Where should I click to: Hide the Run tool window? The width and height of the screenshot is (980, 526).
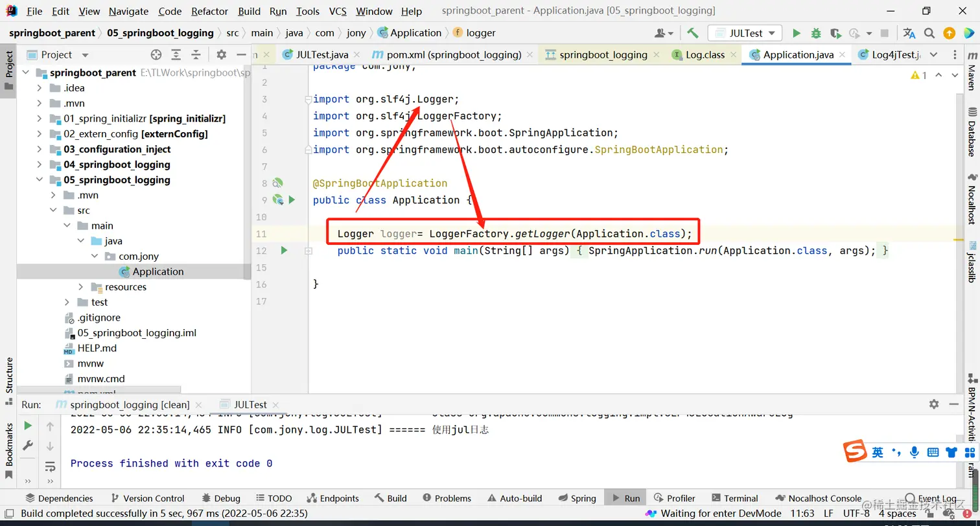[954, 404]
